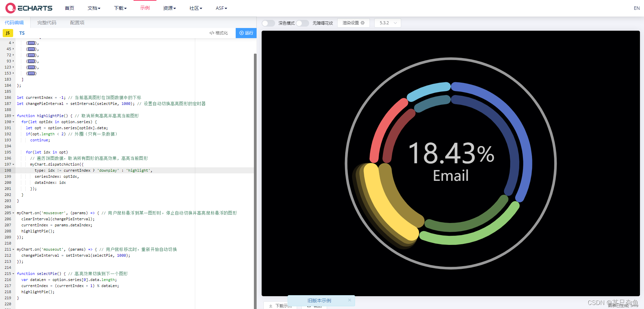The height and width of the screenshot is (309, 644).
Task: Click the folded placeholder icon on line 72
Action: point(32,55)
